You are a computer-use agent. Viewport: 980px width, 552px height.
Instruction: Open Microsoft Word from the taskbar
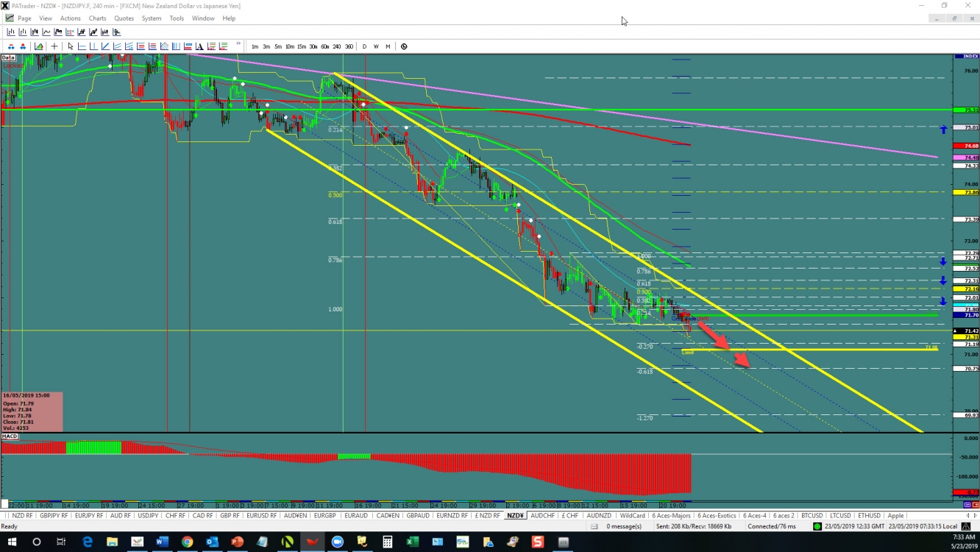(162, 542)
